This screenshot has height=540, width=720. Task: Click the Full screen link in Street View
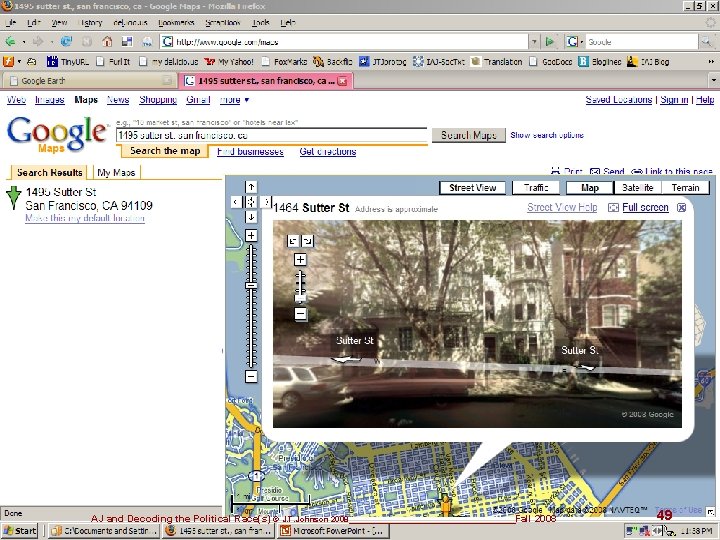pos(645,208)
